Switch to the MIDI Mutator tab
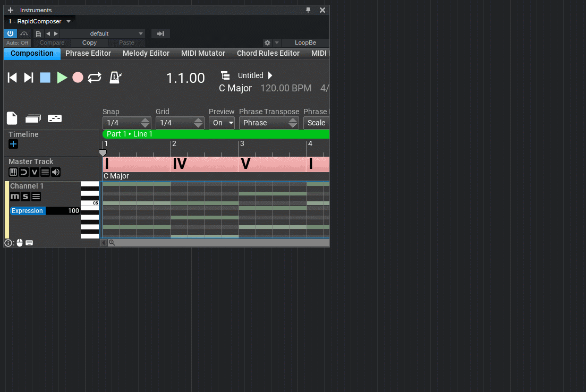The image size is (586, 392). (x=203, y=54)
